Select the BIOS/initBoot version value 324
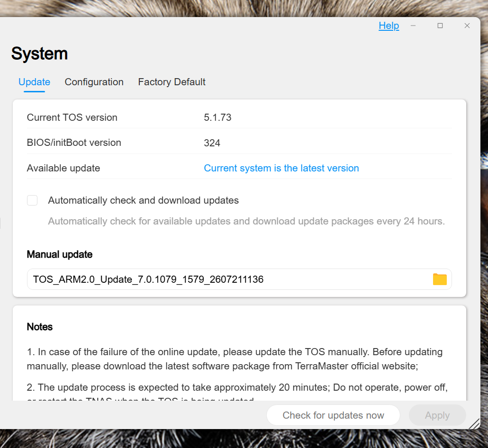This screenshot has width=488, height=448. pos(212,143)
